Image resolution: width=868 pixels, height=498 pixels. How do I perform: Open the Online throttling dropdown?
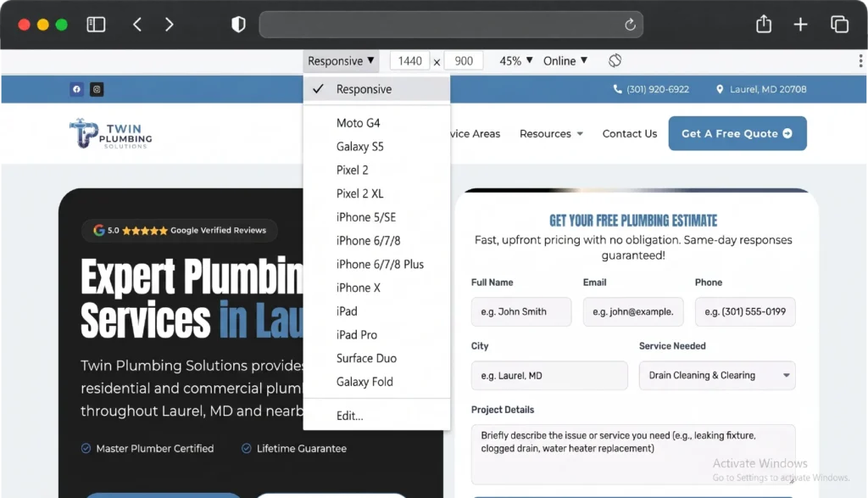[x=565, y=61]
